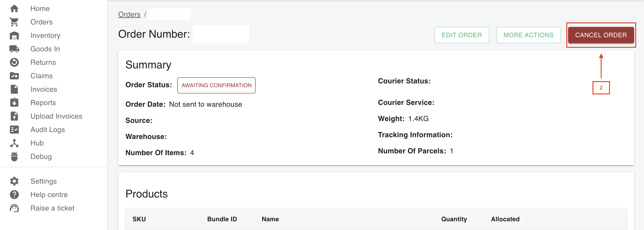Click the EDIT ORDER button
This screenshot has width=644, height=230.
[462, 35]
